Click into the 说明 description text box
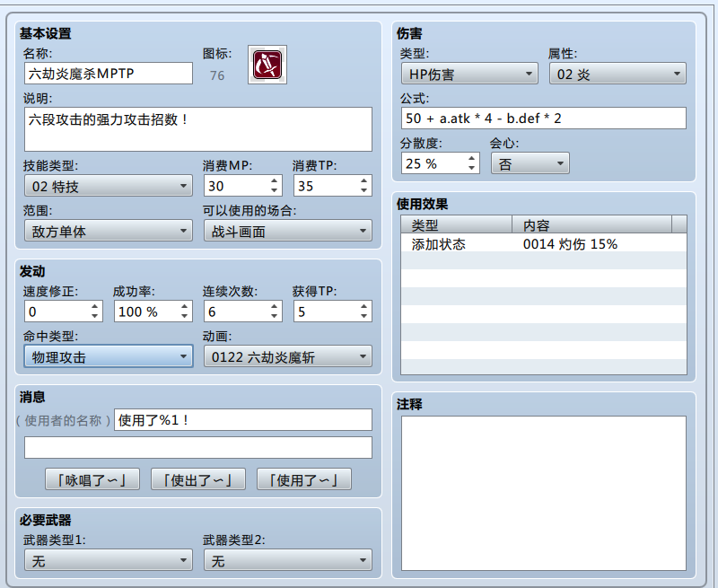Viewport: 718px width, 588px height. [x=198, y=129]
